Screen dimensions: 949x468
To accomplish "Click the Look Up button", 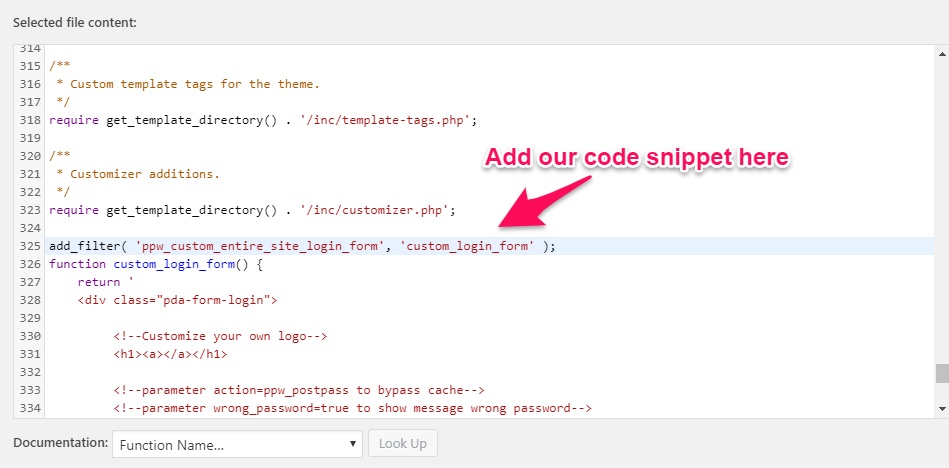I will [x=402, y=444].
